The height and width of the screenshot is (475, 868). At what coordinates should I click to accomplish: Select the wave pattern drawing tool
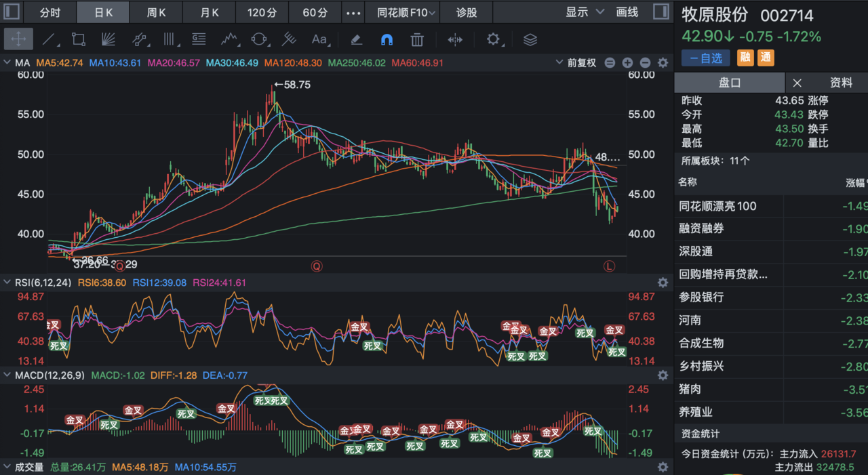229,39
